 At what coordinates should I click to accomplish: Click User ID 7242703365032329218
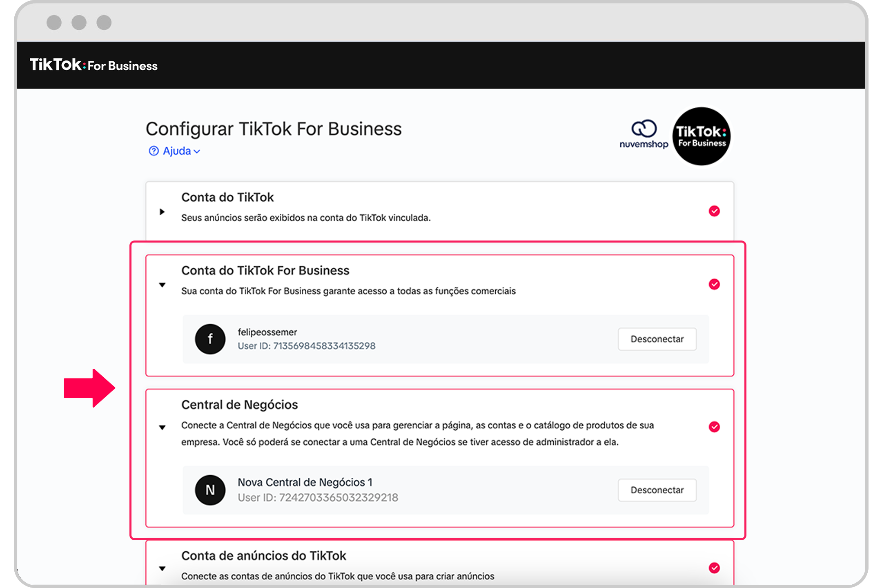(318, 498)
